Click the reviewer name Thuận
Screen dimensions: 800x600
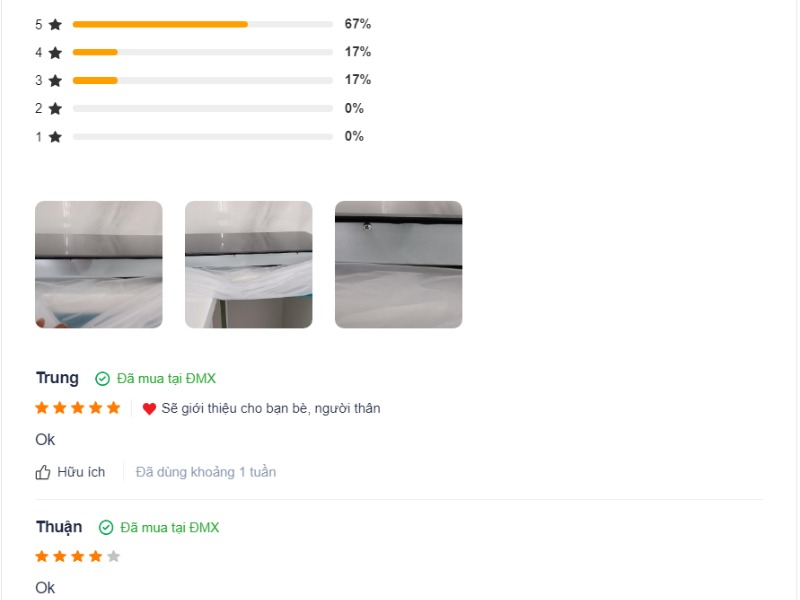click(59, 527)
